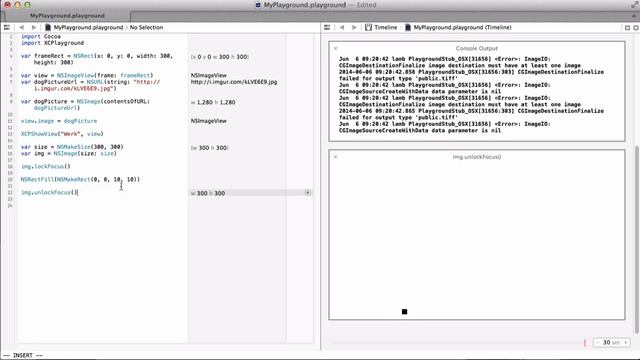640x360 pixels.
Task: Click the black square drawn in img.unlockFocus() view
Action: pyautogui.click(x=404, y=312)
